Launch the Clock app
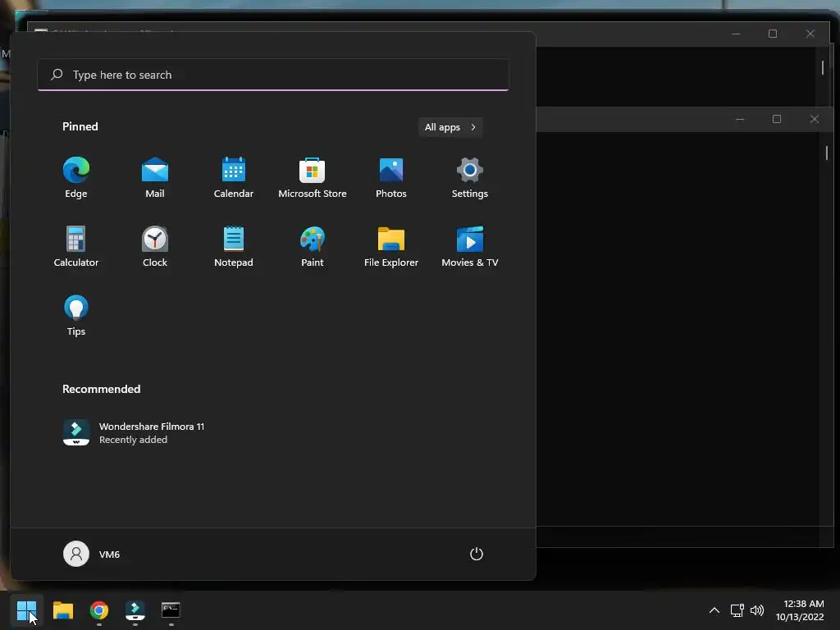 [155, 246]
